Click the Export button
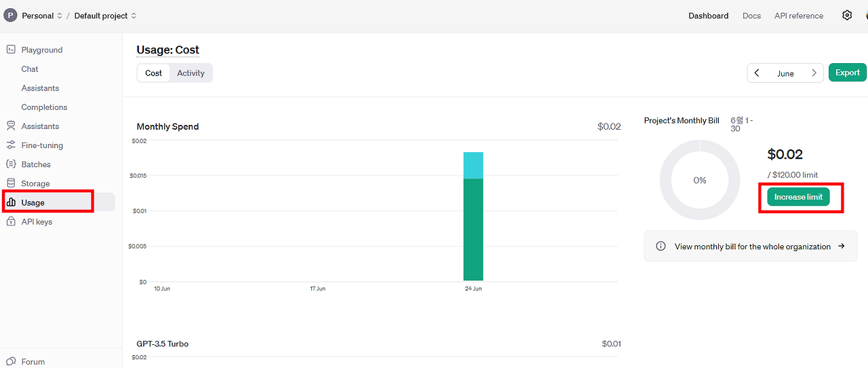Screen dimensions: 868x368 point(848,73)
